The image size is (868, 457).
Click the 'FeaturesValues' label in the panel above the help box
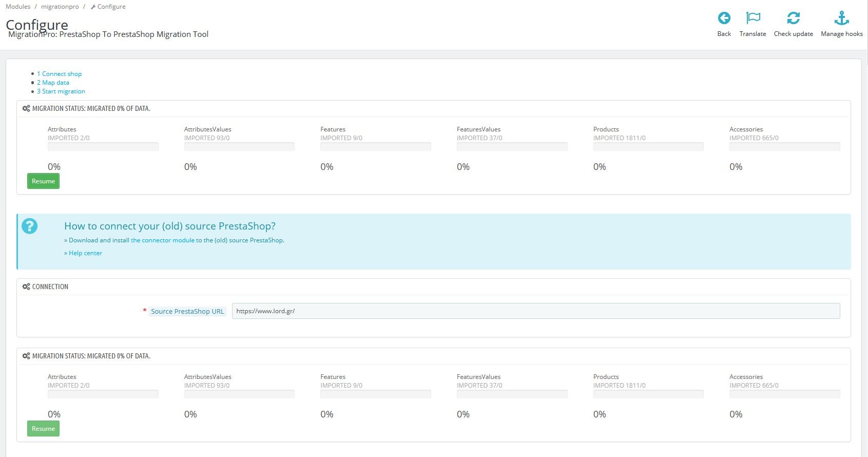point(479,129)
